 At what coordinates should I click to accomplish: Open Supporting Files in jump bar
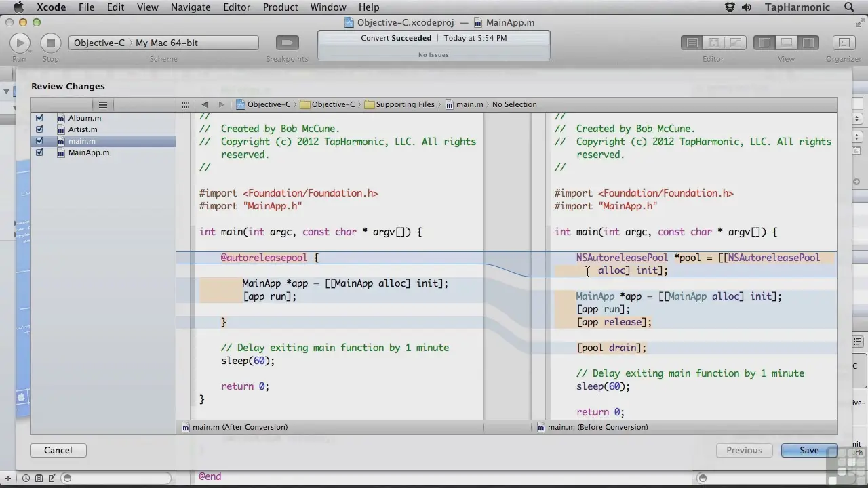399,104
